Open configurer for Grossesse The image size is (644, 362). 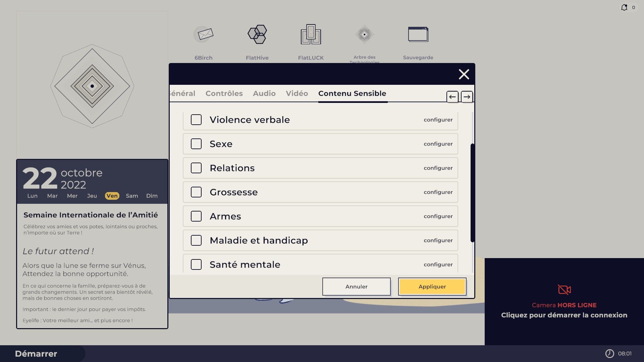[x=438, y=192]
